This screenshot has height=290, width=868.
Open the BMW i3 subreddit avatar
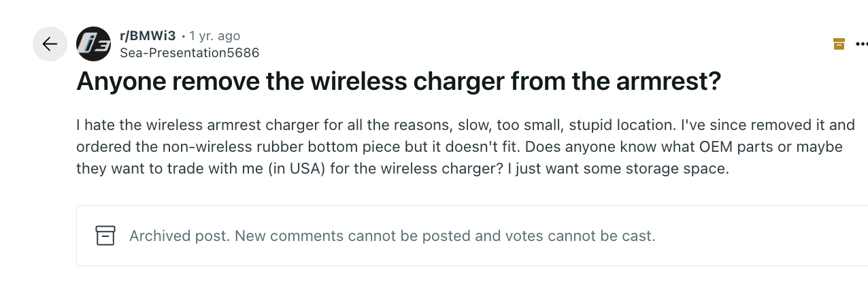coord(93,44)
